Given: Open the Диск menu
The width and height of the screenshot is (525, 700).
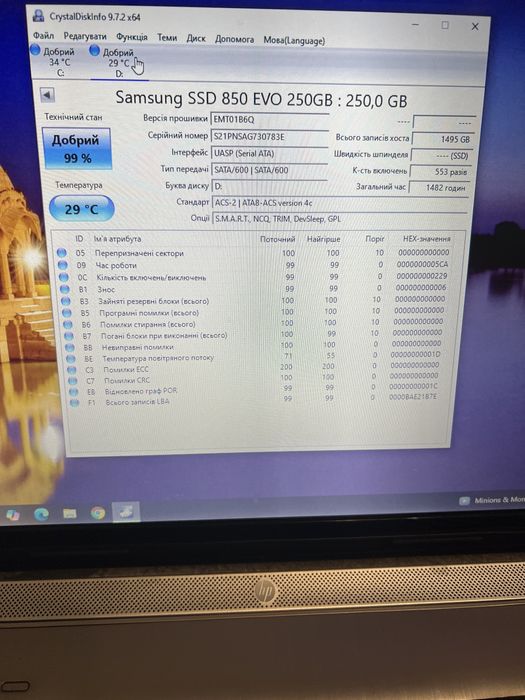Looking at the screenshot, I should [196, 38].
